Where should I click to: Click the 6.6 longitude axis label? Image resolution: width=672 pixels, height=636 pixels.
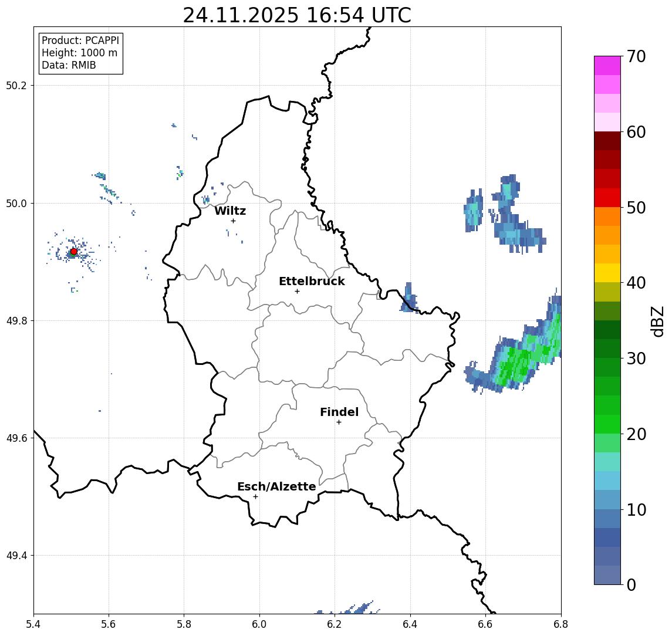pos(485,624)
